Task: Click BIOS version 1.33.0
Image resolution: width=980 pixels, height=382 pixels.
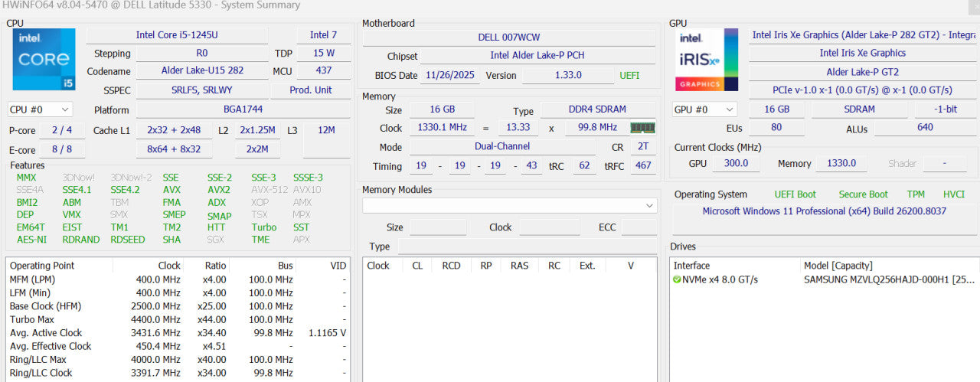Action: (x=567, y=76)
